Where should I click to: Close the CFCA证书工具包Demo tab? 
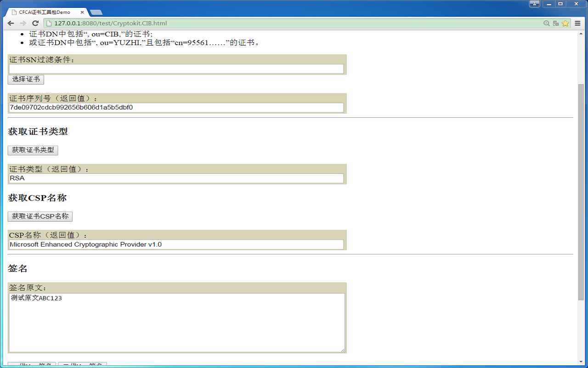coord(83,12)
